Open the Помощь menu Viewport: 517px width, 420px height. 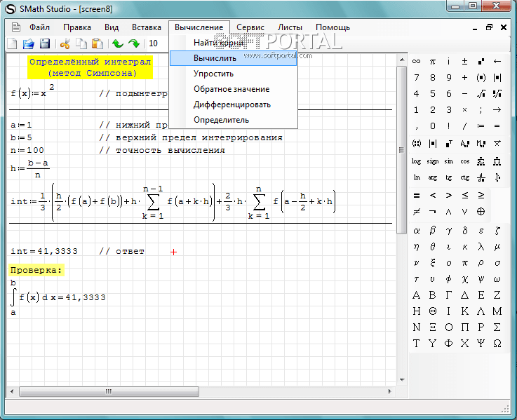click(x=333, y=27)
